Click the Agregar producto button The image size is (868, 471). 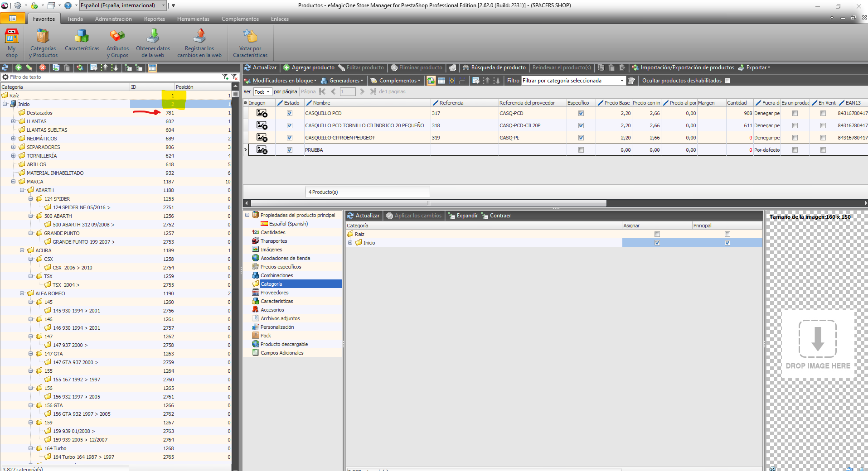click(309, 67)
